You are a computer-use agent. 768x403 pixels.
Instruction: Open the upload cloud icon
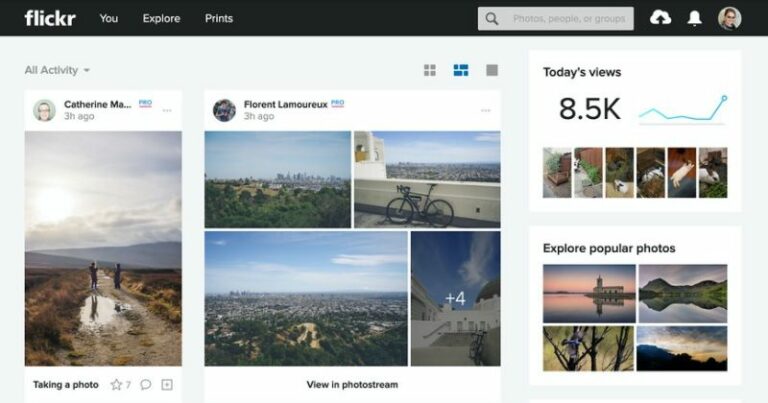[660, 18]
